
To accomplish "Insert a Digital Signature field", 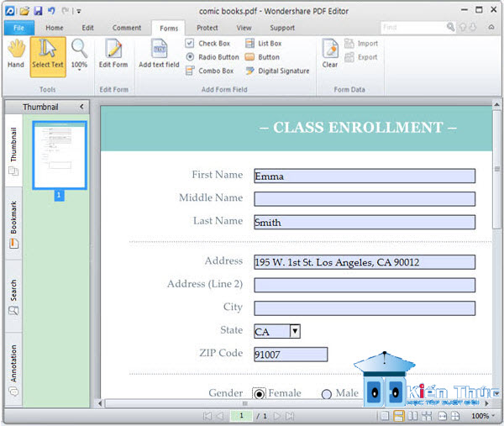I will tap(277, 71).
